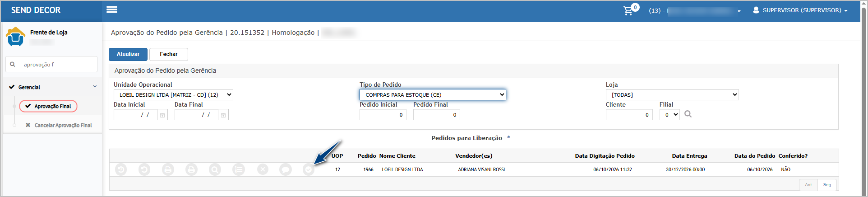Image resolution: width=868 pixels, height=197 pixels.
Task: Click the Atualizar button
Action: pyautogui.click(x=128, y=54)
